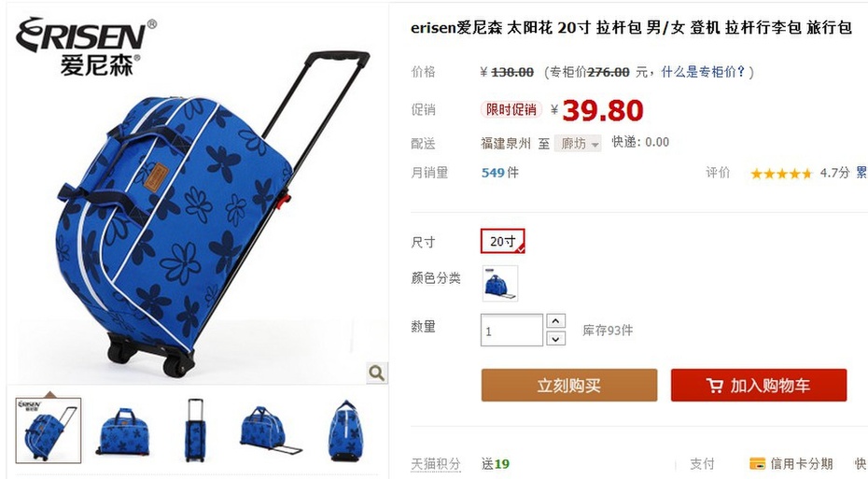The image size is (868, 479).
Task: Click the 加入购物车 add to cart button
Action: point(759,385)
